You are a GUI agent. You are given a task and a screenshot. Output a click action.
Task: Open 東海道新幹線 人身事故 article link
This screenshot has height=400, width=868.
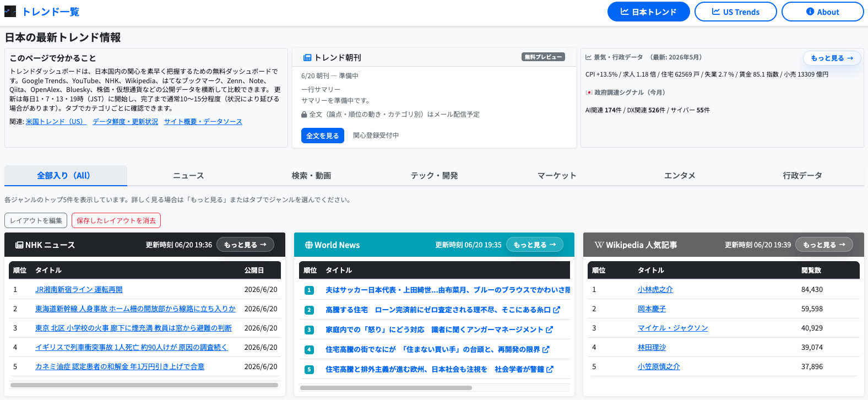[x=135, y=309]
